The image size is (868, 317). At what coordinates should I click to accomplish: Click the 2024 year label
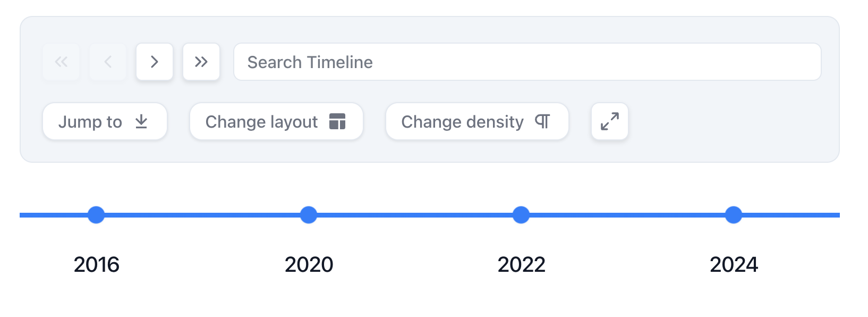pyautogui.click(x=734, y=264)
